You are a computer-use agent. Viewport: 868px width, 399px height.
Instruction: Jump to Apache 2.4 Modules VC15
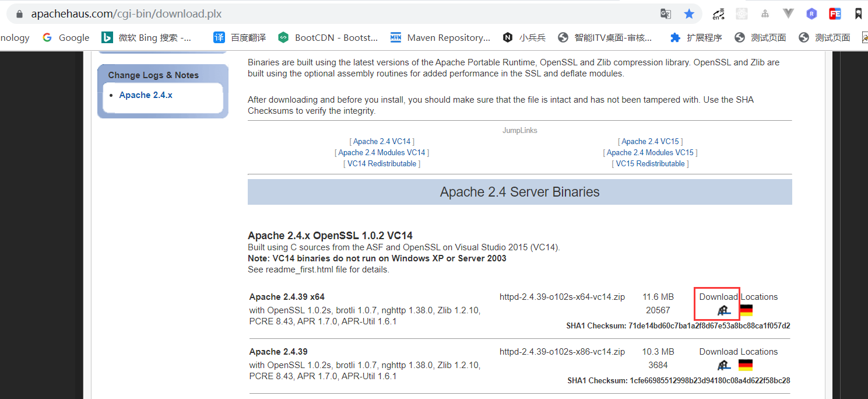point(650,153)
